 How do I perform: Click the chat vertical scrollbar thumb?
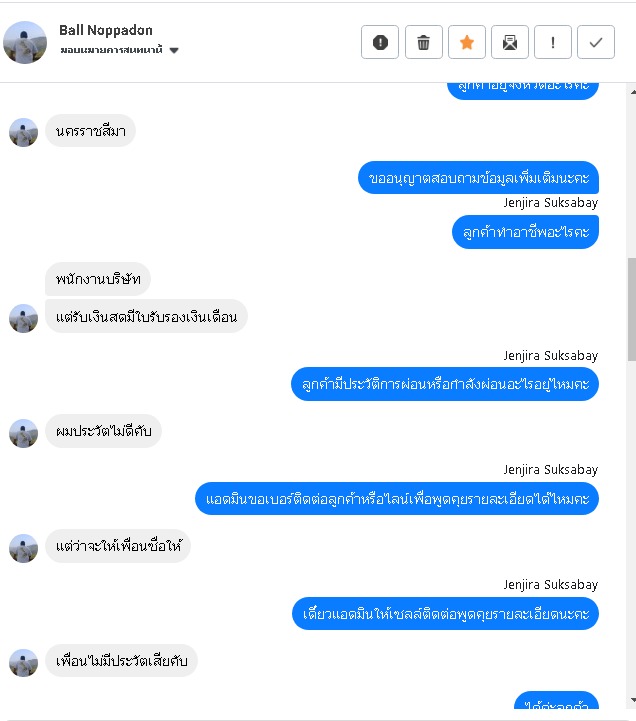pyautogui.click(x=632, y=309)
